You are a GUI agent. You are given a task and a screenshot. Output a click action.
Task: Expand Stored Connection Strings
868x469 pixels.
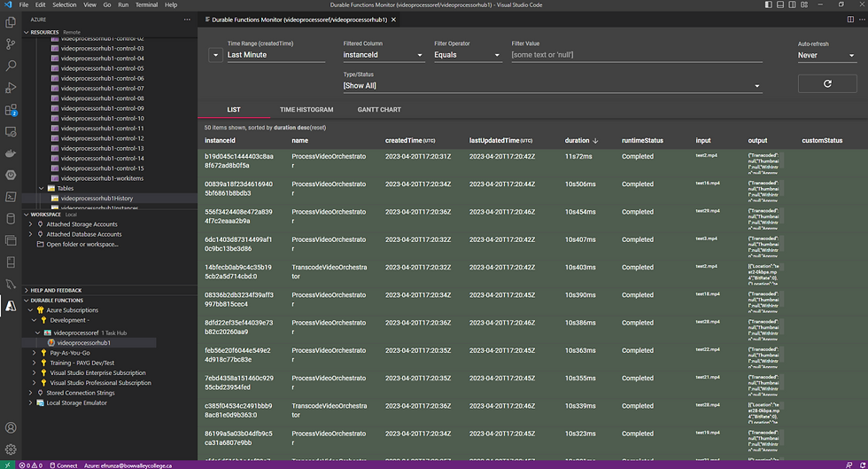tap(30, 393)
